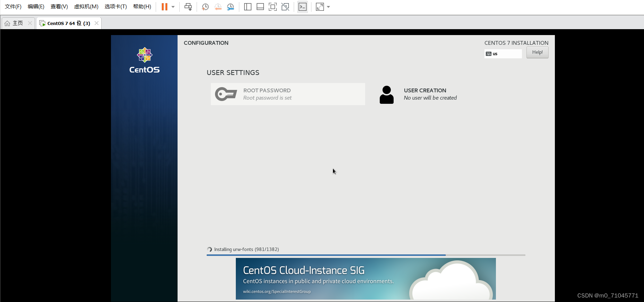
Task: Click the CENTOS 7 INSTALLATION label
Action: tap(516, 43)
